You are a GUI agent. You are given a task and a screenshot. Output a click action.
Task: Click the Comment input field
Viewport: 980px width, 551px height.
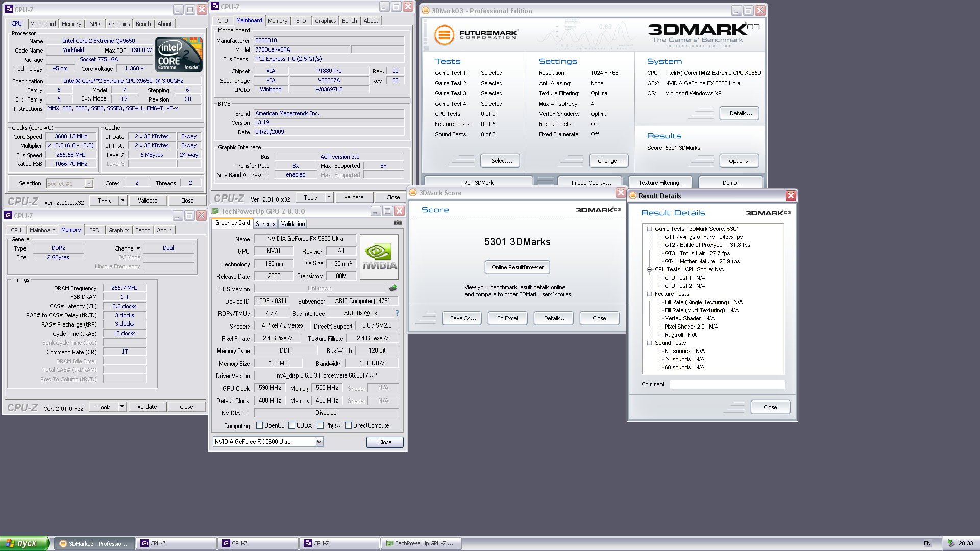[727, 384]
